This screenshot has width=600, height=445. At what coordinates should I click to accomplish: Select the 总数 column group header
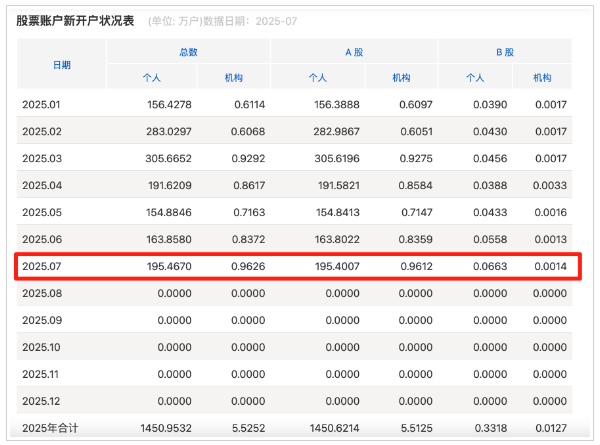click(188, 51)
